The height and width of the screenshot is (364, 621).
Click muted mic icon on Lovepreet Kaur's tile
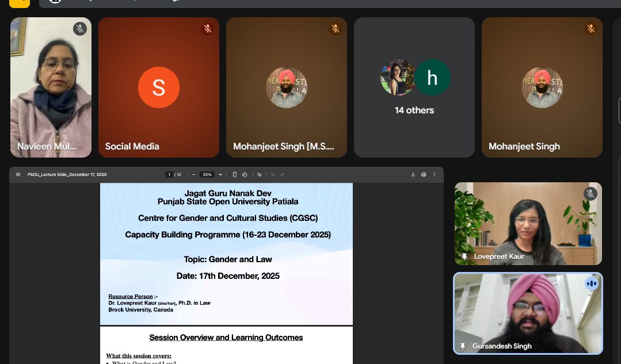(x=590, y=193)
